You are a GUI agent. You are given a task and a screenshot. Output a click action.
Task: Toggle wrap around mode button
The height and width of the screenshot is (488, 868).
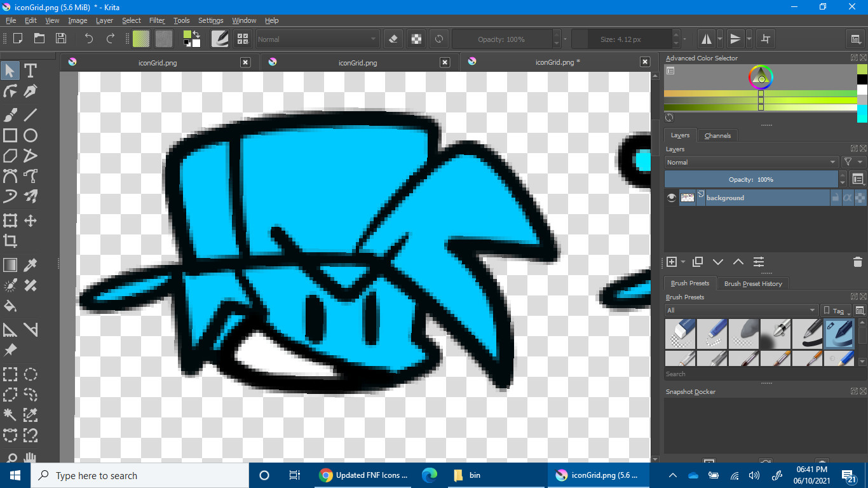click(x=766, y=39)
